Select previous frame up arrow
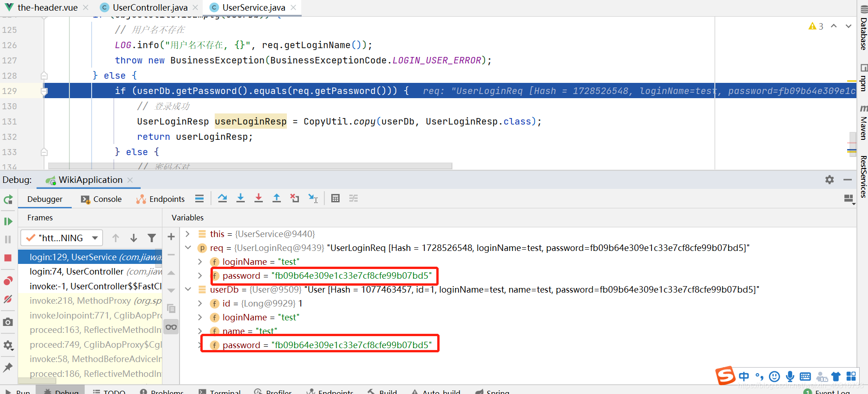868x394 pixels. (116, 238)
